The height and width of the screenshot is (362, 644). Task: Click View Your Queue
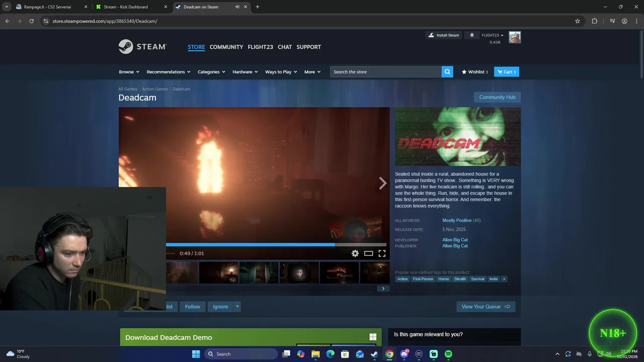click(x=486, y=307)
